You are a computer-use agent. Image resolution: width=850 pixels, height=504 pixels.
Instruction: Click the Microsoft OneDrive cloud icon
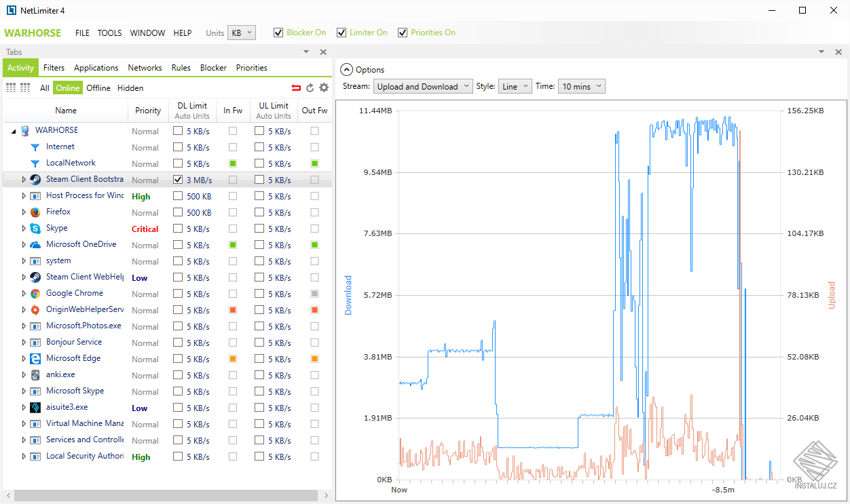pos(35,245)
